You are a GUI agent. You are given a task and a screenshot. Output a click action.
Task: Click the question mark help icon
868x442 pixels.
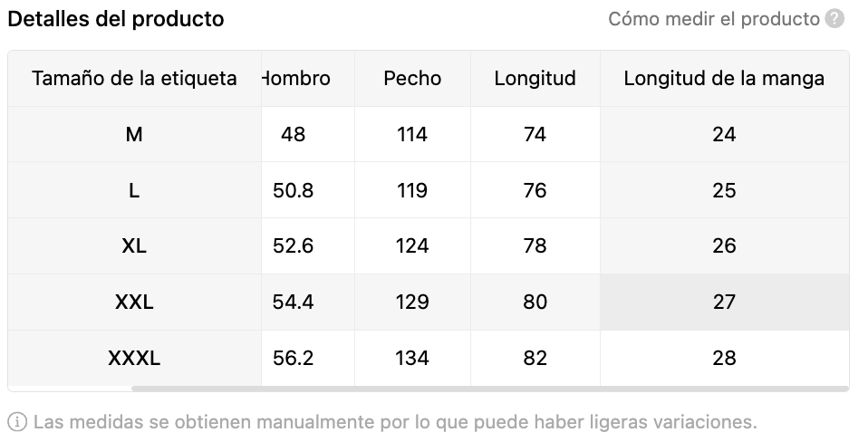pos(834,19)
